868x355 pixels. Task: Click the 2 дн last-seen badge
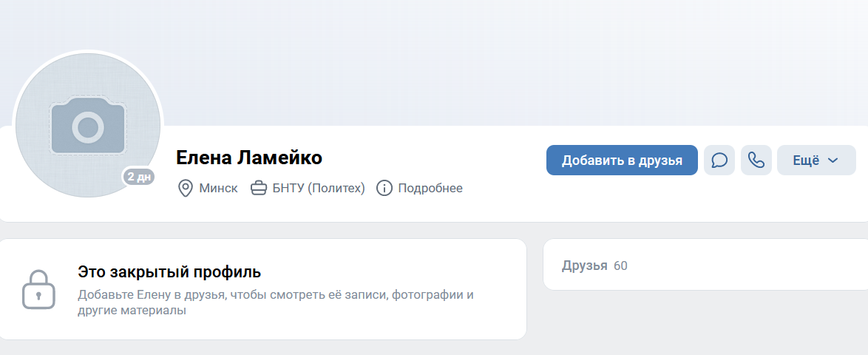coord(138,177)
